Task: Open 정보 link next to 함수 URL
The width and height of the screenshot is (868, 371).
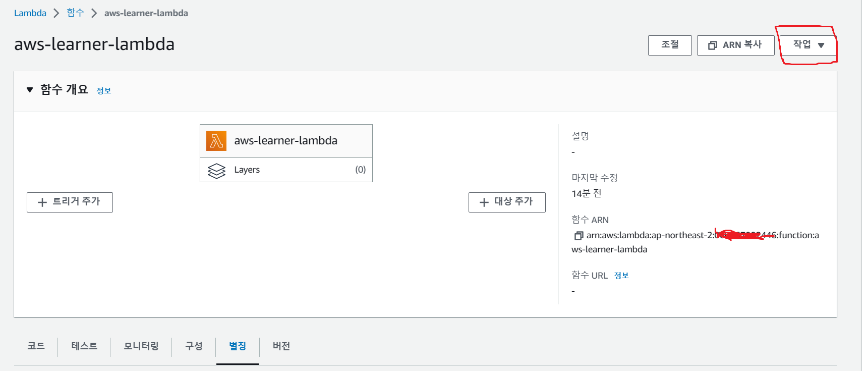Action: [621, 276]
